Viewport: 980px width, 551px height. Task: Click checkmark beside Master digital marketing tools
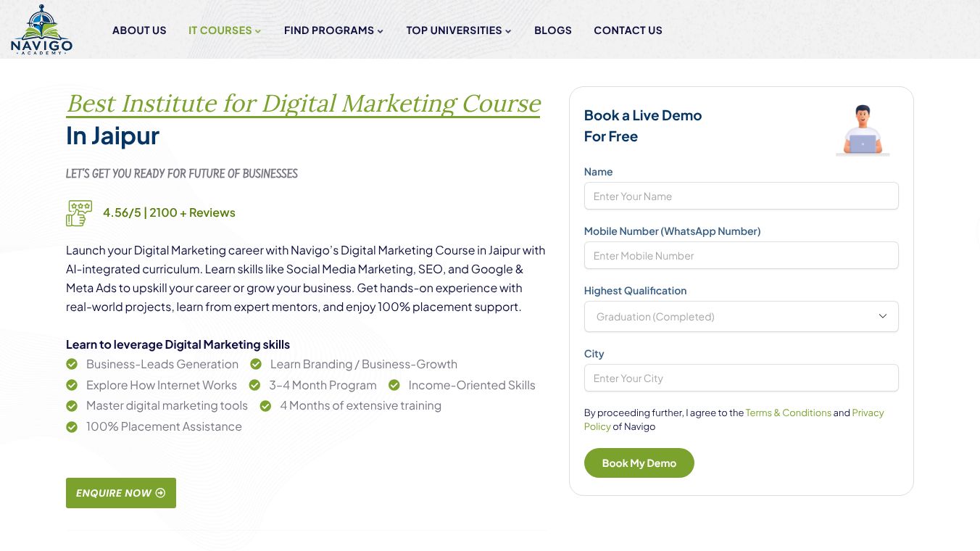tap(72, 406)
